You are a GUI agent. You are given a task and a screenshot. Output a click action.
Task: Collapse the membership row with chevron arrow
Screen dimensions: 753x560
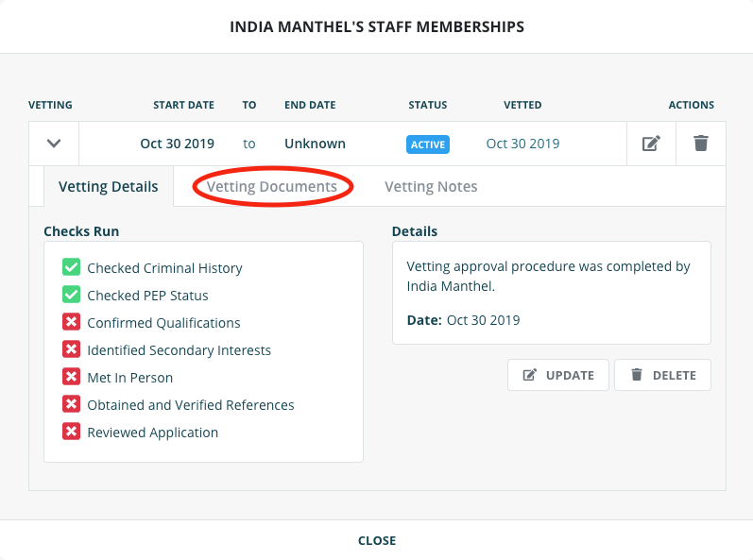coord(54,144)
